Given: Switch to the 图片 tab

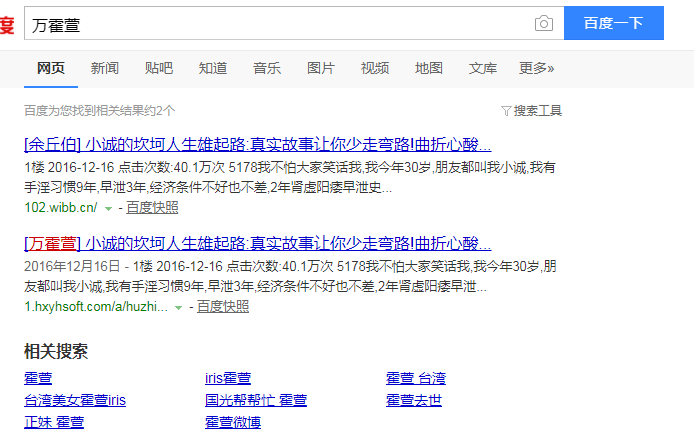Looking at the screenshot, I should coord(321,68).
